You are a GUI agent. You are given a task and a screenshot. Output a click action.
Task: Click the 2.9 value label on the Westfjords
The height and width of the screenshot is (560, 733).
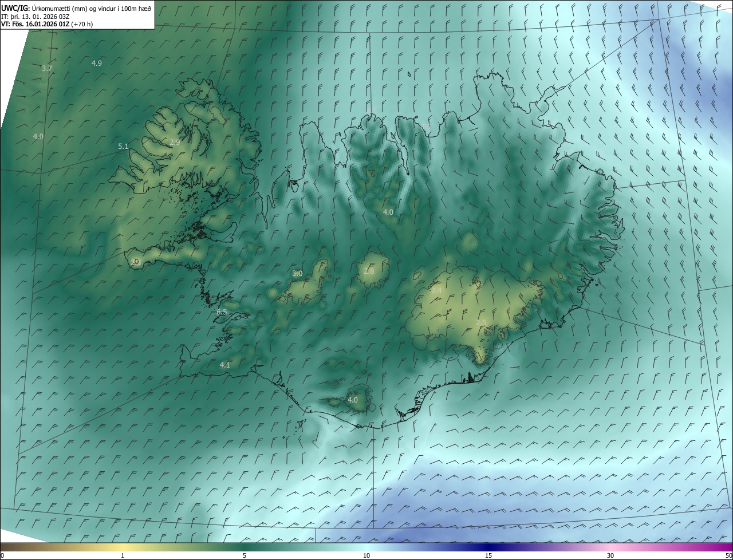coord(175,142)
